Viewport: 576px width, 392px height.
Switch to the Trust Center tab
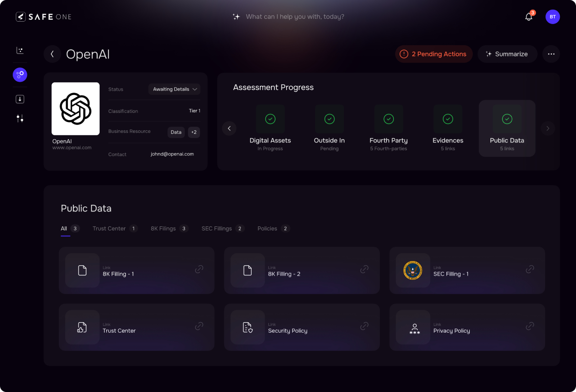(x=115, y=229)
